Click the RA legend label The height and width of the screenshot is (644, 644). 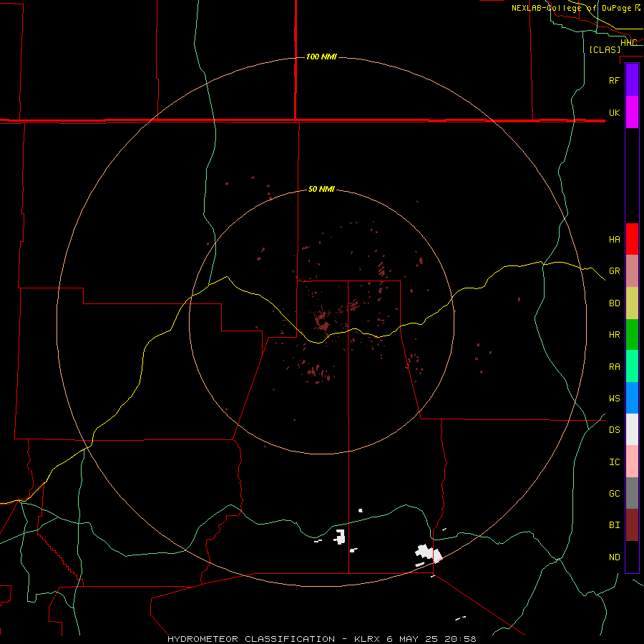(x=614, y=367)
